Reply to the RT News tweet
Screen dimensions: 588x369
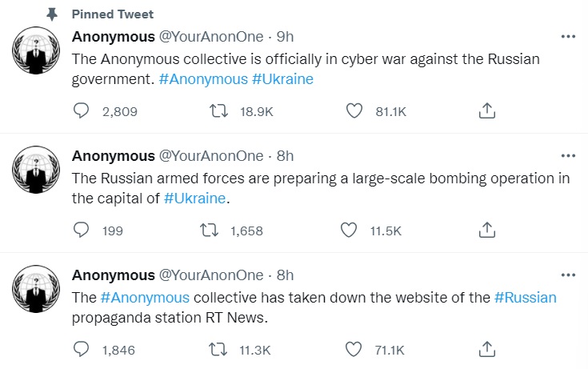(x=82, y=349)
